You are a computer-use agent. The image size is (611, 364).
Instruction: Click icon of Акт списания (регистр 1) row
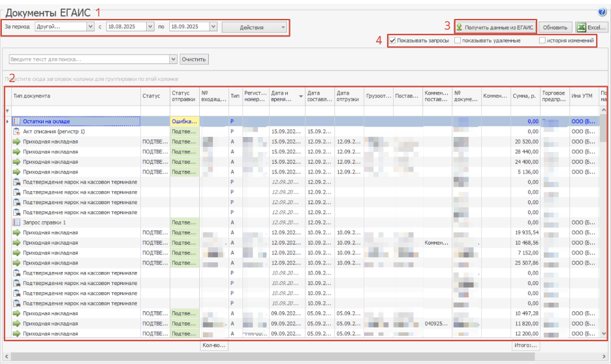[x=16, y=132]
